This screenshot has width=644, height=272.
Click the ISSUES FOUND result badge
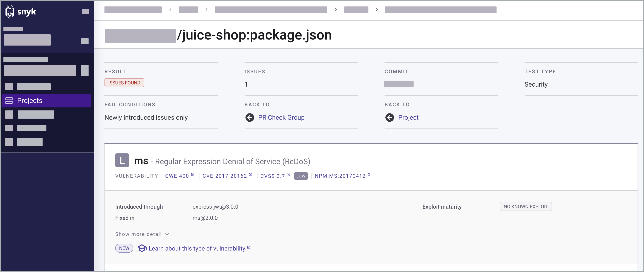tap(124, 83)
